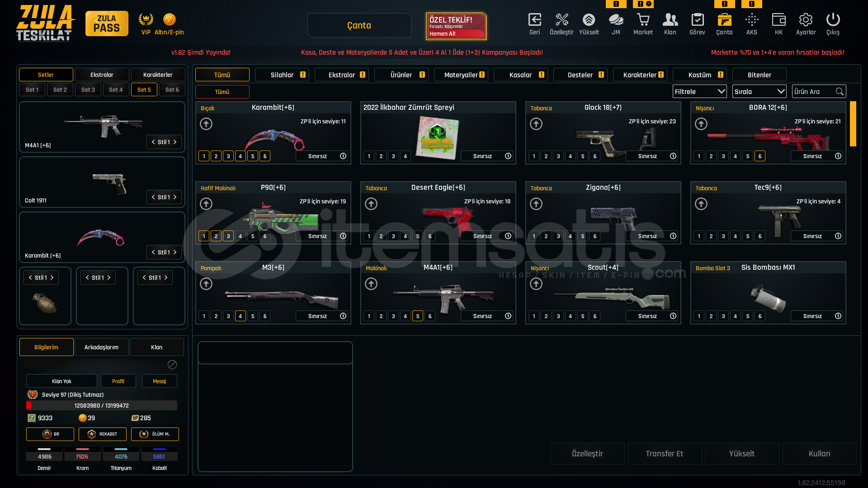Toggle slot 4 on M3[+6] card

[241, 316]
